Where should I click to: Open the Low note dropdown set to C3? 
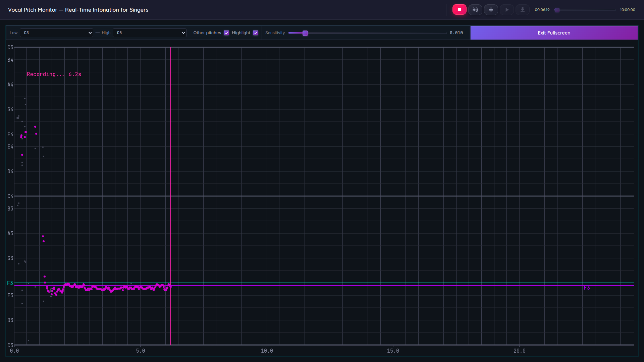[x=56, y=33]
